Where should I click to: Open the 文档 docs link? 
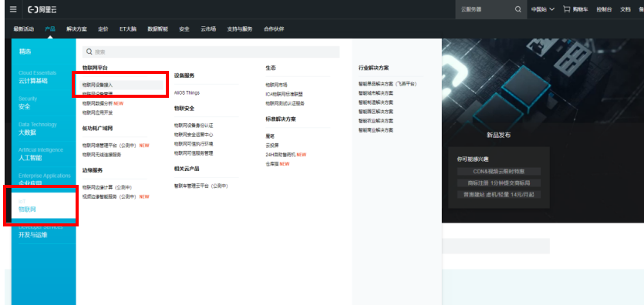coord(625,9)
